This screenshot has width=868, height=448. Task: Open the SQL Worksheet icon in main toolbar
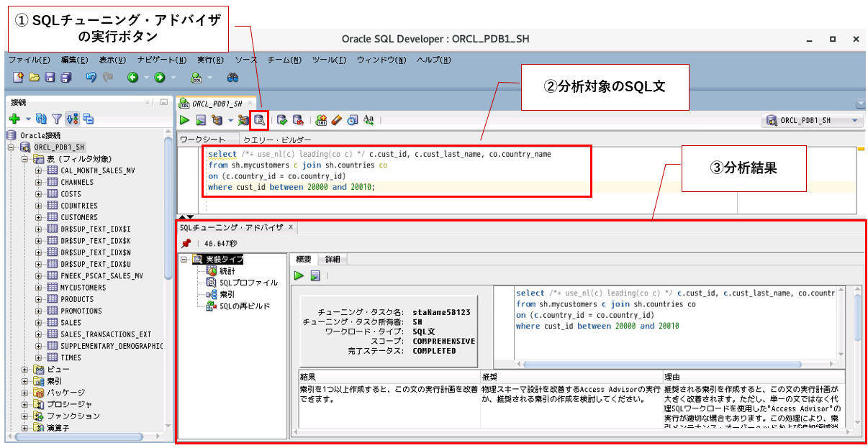click(x=196, y=77)
